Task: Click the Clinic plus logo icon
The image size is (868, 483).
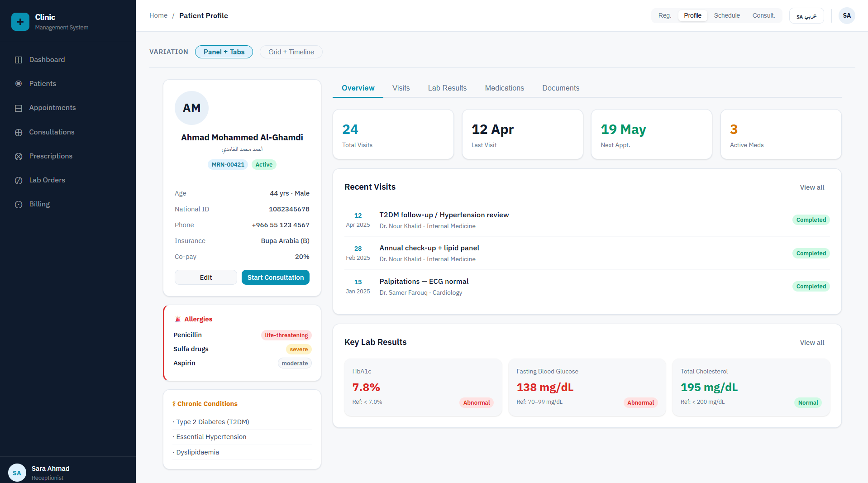Action: [20, 21]
